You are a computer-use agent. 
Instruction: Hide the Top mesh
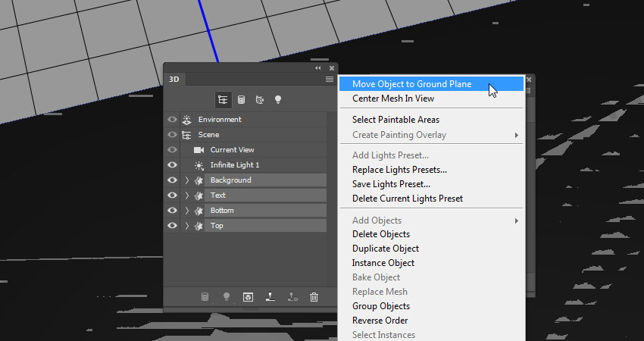pyautogui.click(x=172, y=226)
